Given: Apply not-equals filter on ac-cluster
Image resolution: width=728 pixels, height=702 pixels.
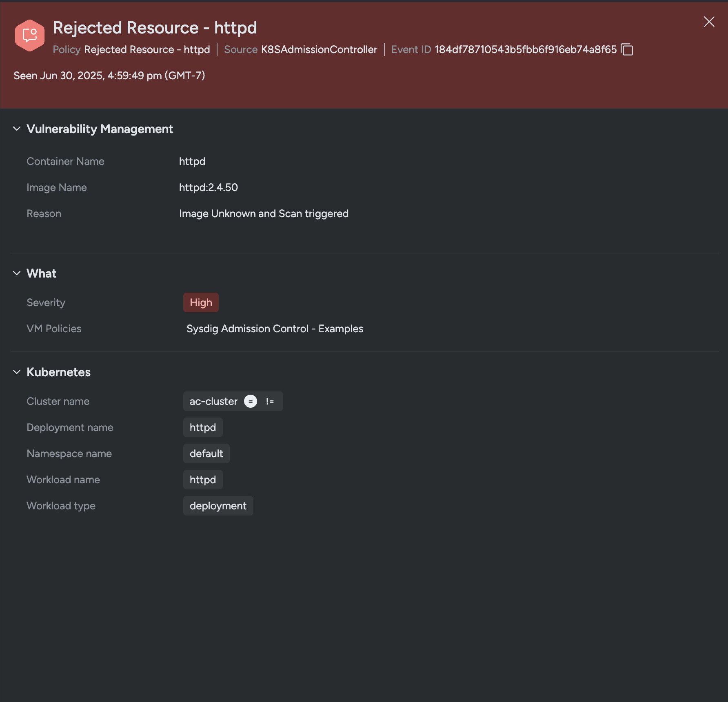Looking at the screenshot, I should (270, 401).
